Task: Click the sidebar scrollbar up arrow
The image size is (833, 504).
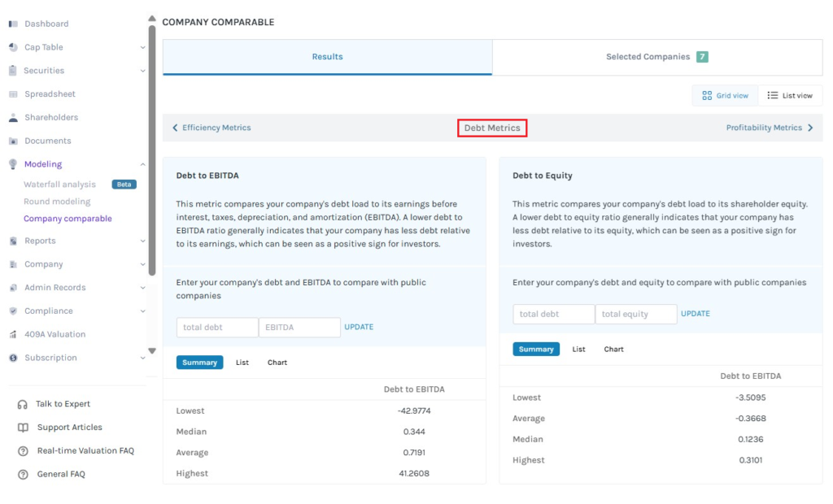Action: [x=152, y=19]
